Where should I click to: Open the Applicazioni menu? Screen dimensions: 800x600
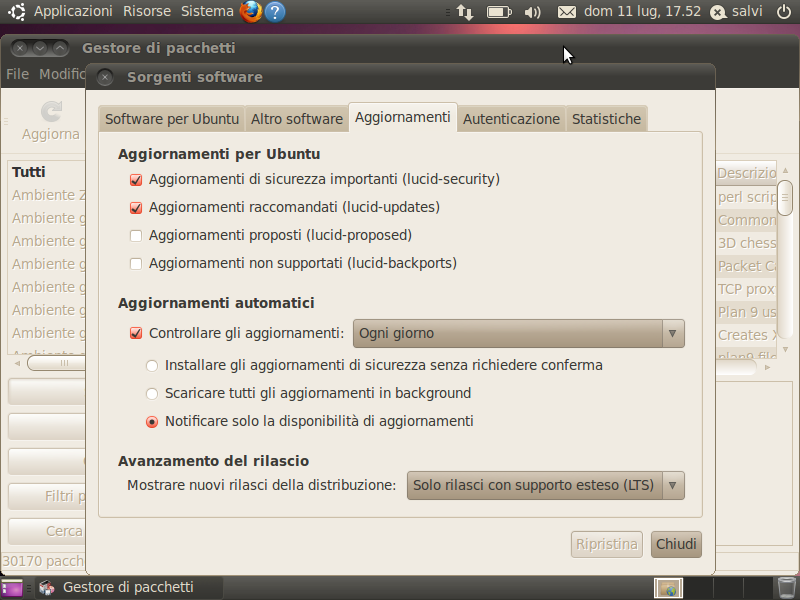(73, 11)
